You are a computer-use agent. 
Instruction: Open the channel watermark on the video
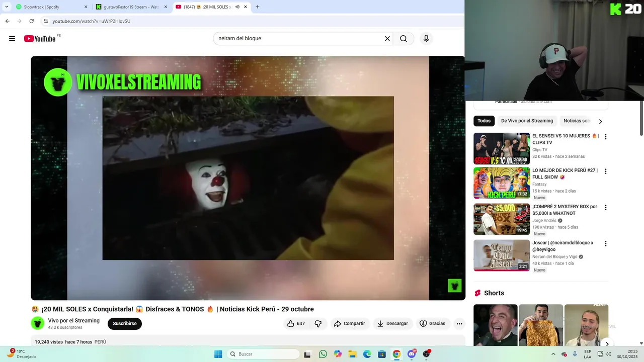click(x=455, y=286)
